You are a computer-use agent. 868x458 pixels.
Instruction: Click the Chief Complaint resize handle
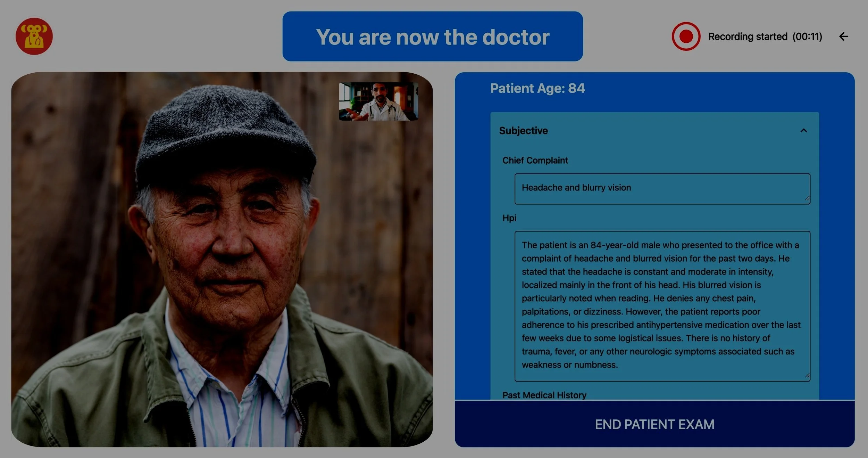pyautogui.click(x=807, y=199)
